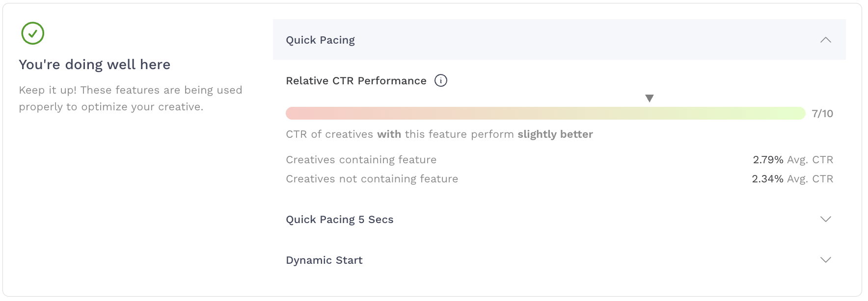Click the red-to-green CTR performance bar
The width and height of the screenshot is (868, 301).
545,113
